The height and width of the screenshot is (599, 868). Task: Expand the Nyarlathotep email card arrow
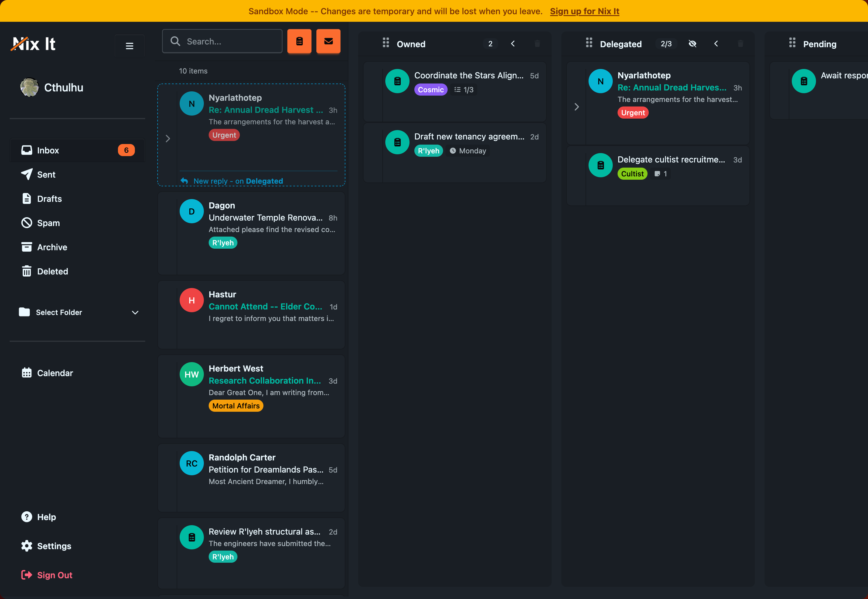click(x=168, y=139)
